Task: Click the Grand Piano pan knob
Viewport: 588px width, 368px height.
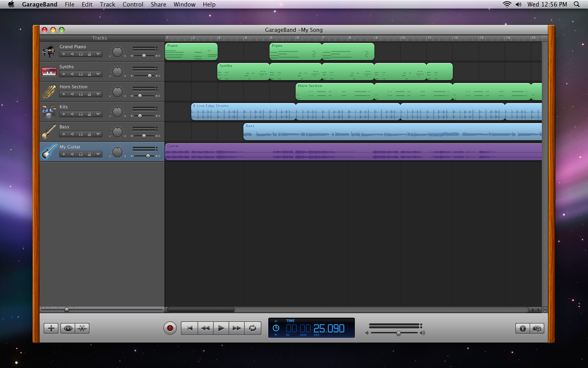Action: (117, 52)
